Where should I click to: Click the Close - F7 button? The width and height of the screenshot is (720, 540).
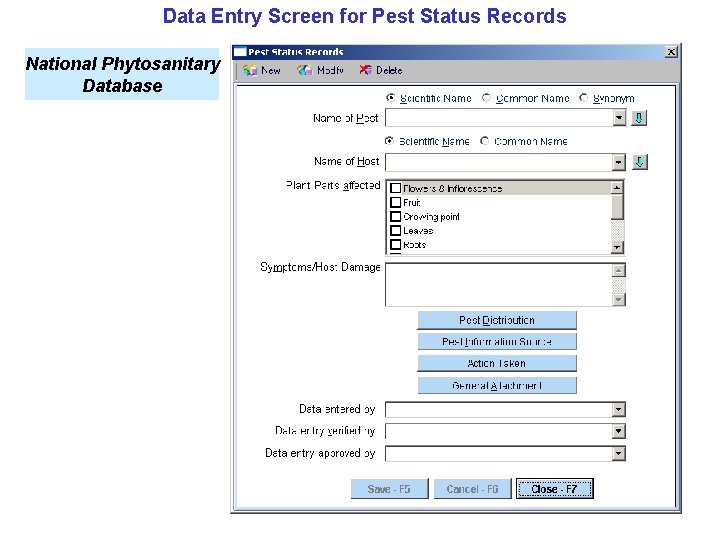point(555,489)
